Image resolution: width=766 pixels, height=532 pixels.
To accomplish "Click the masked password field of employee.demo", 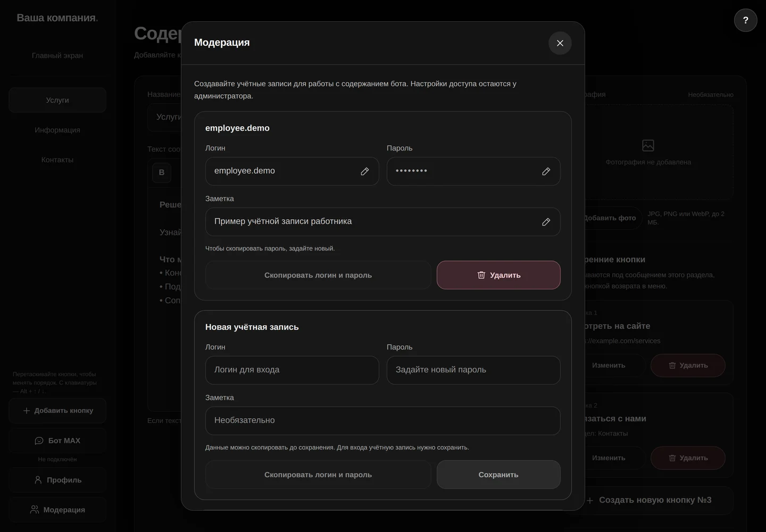I will coord(473,171).
